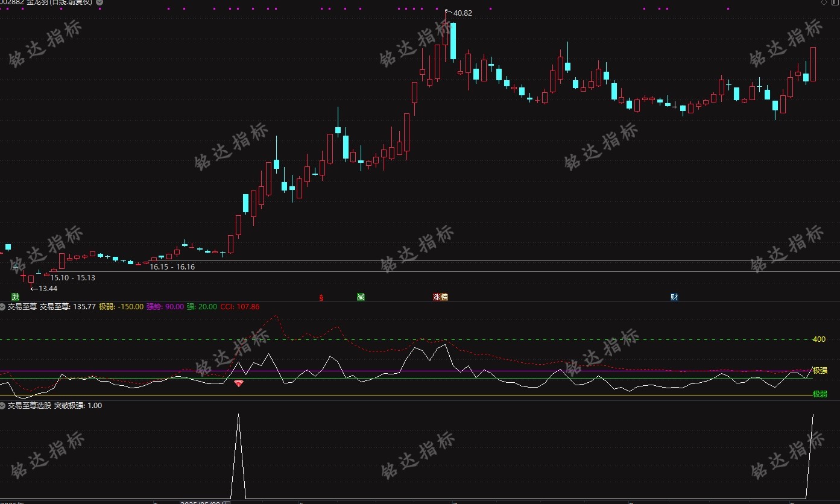This screenshot has height=504, width=840.
Task: Click the green 跌 event marker
Action: click(15, 297)
